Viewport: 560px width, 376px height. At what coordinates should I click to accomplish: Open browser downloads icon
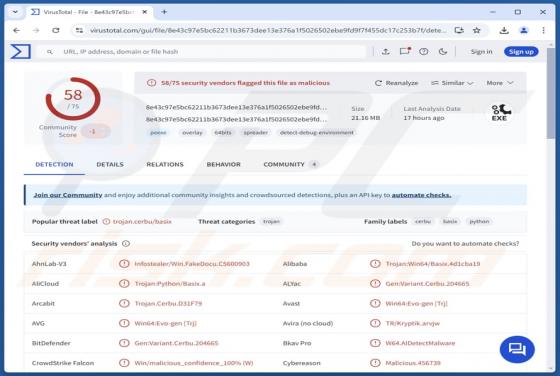point(504,30)
